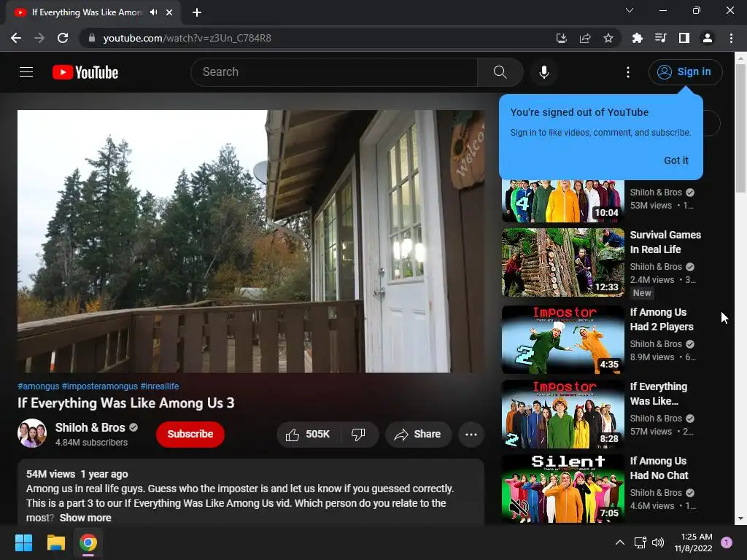The image size is (747, 560).
Task: Click the #amongus hashtag
Action: [39, 386]
